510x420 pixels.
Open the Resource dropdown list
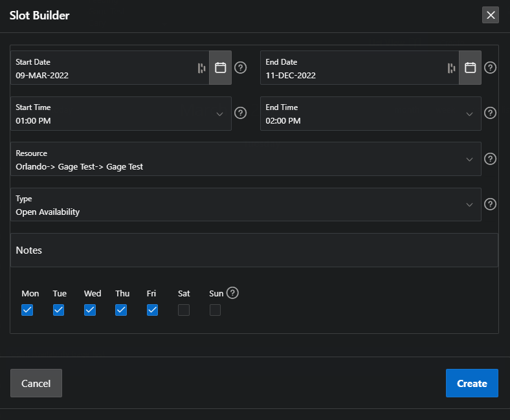click(x=469, y=159)
